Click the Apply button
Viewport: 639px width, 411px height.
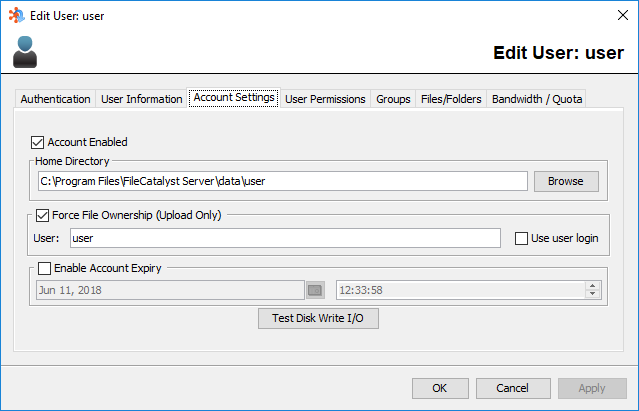tap(592, 388)
